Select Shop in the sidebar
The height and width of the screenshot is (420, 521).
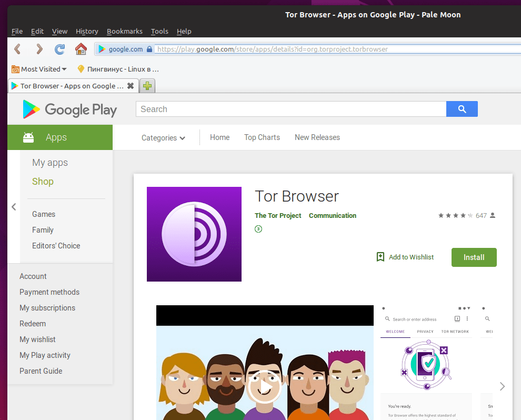pyautogui.click(x=43, y=182)
